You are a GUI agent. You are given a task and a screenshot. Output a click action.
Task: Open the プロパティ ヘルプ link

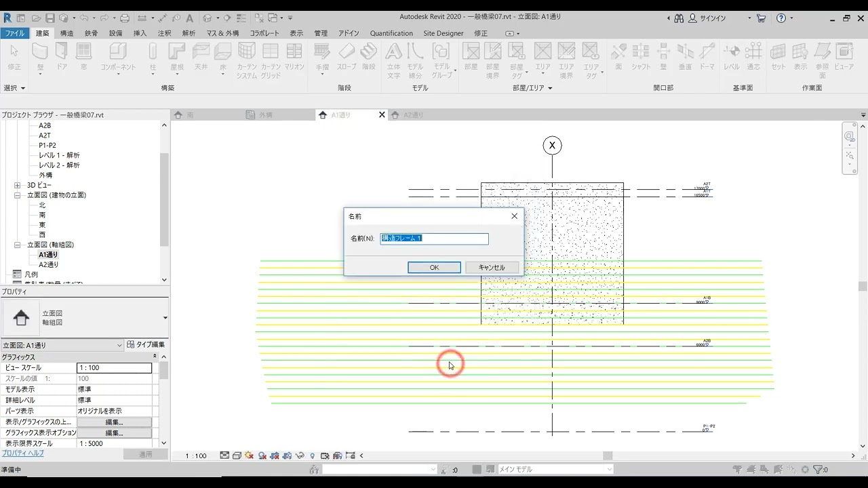pyautogui.click(x=22, y=453)
